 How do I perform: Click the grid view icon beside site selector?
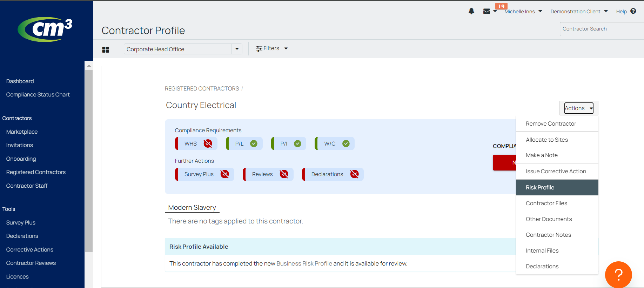pos(106,49)
